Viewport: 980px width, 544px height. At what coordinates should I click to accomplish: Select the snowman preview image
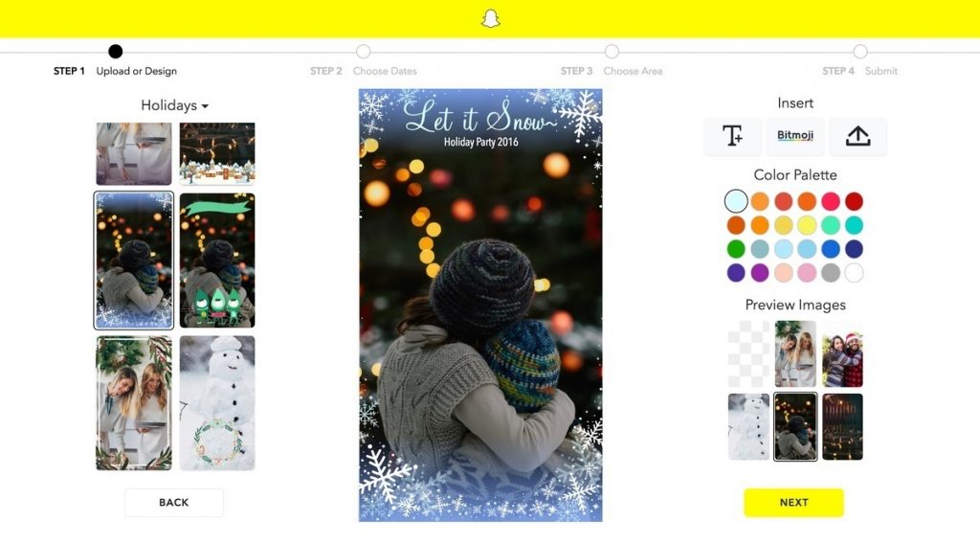748,426
